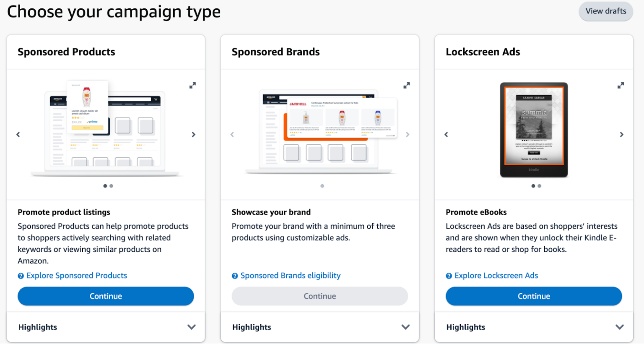Select the carousel dot under Sponsored Brands preview
644x344 pixels.
[x=322, y=185]
